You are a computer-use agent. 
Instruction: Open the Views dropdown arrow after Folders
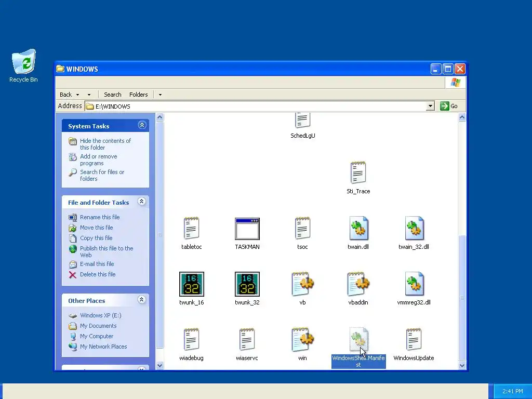click(x=160, y=95)
